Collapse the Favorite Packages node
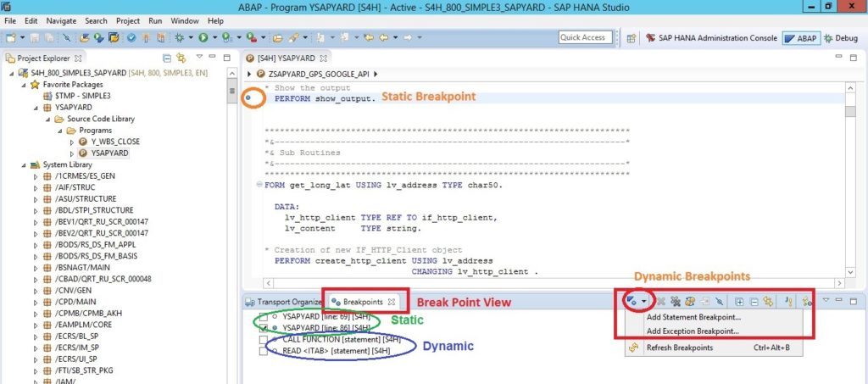The image size is (868, 384). pyautogui.click(x=24, y=85)
